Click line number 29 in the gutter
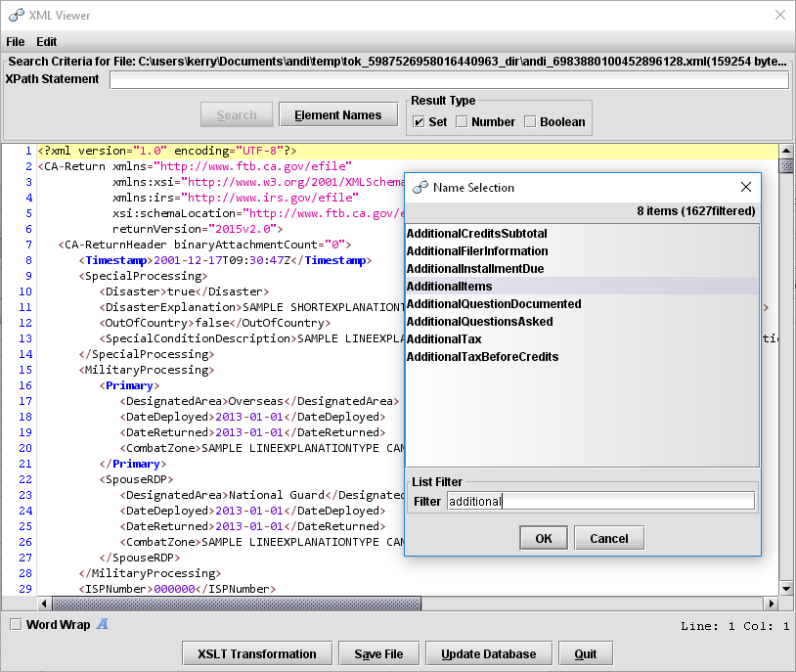Image resolution: width=796 pixels, height=672 pixels. click(25, 589)
